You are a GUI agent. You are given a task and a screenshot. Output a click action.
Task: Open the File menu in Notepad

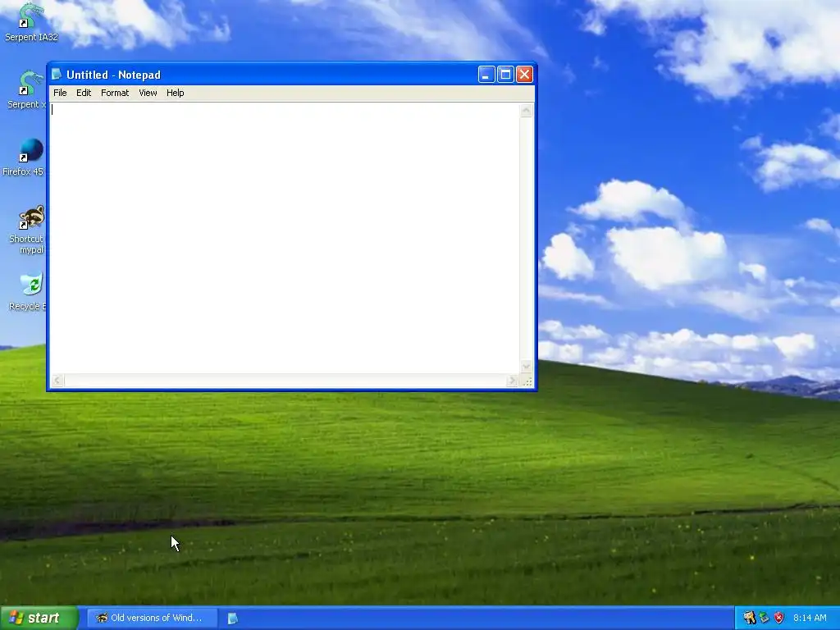(60, 93)
